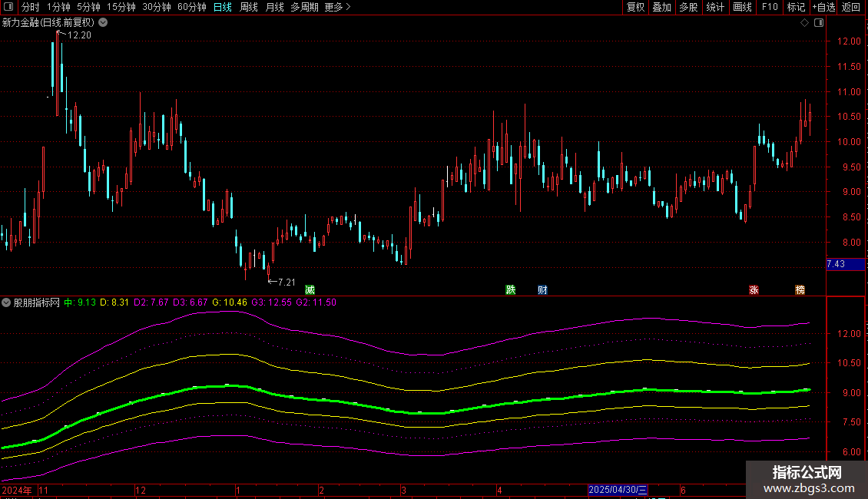
Task: Click the highlighted 2025/04/30/三 date label
Action: tap(618, 490)
